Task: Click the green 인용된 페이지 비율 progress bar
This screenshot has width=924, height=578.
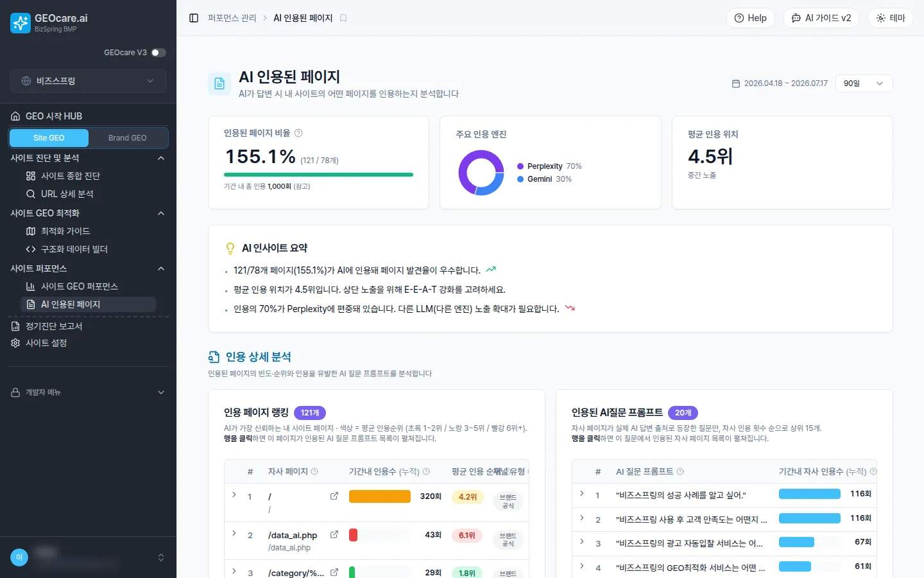Action: coord(318,175)
